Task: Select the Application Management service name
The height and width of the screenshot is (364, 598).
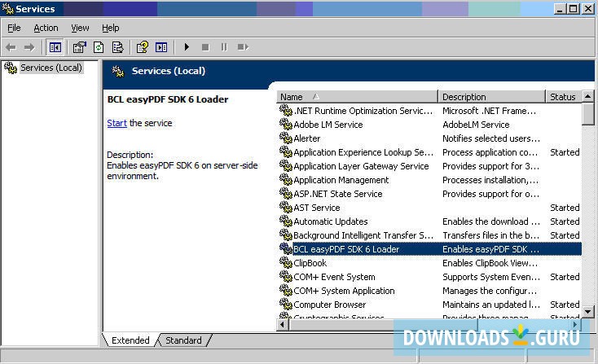Action: (341, 180)
